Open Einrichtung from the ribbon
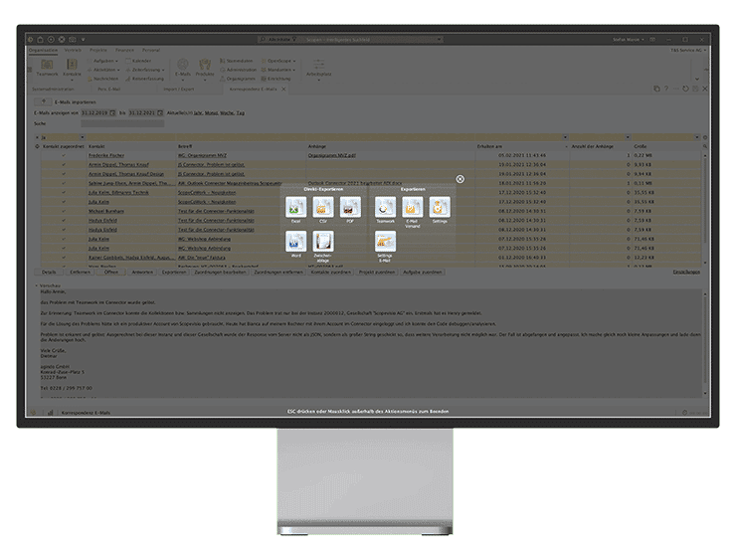Screen dimensions: 736x560 pyautogui.click(x=276, y=79)
